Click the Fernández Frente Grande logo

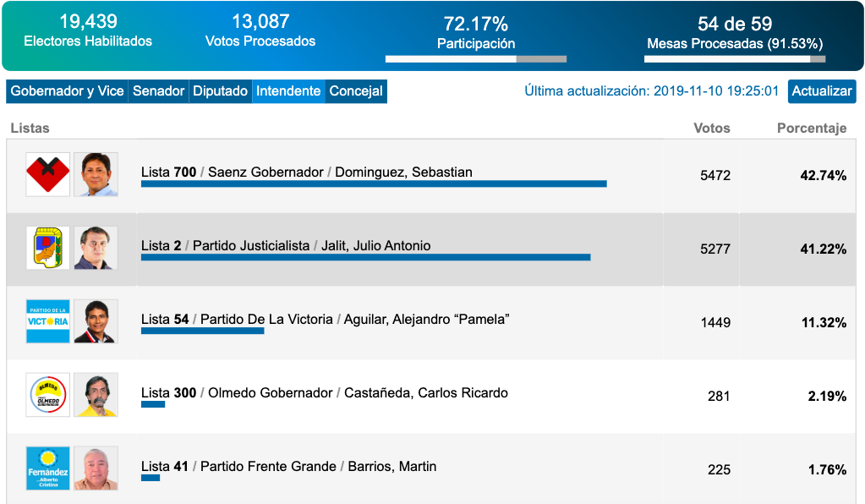pyautogui.click(x=47, y=468)
